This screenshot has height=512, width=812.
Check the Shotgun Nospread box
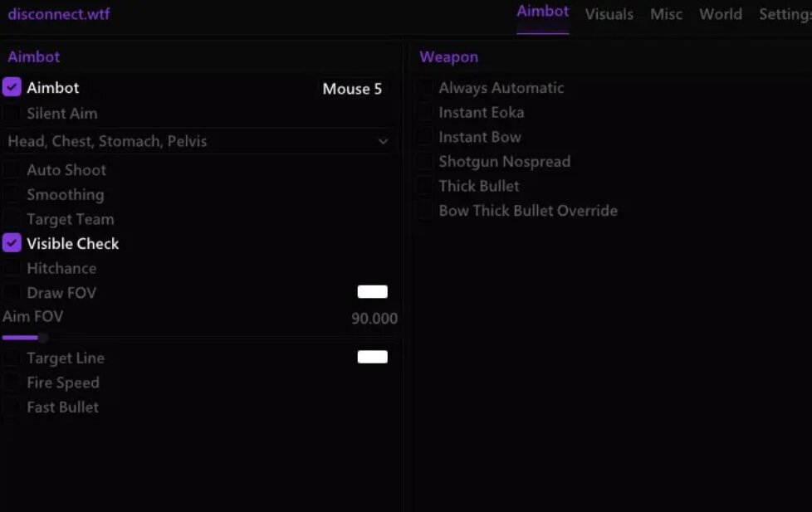coord(424,161)
